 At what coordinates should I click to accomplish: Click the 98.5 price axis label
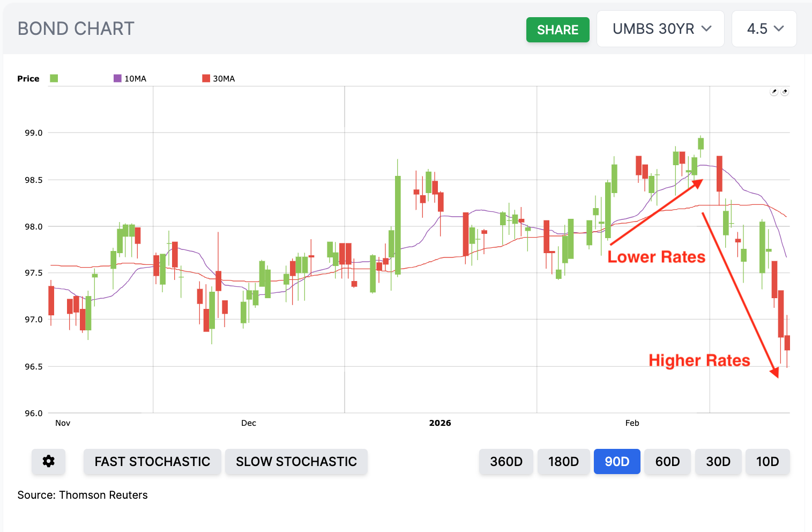point(34,180)
